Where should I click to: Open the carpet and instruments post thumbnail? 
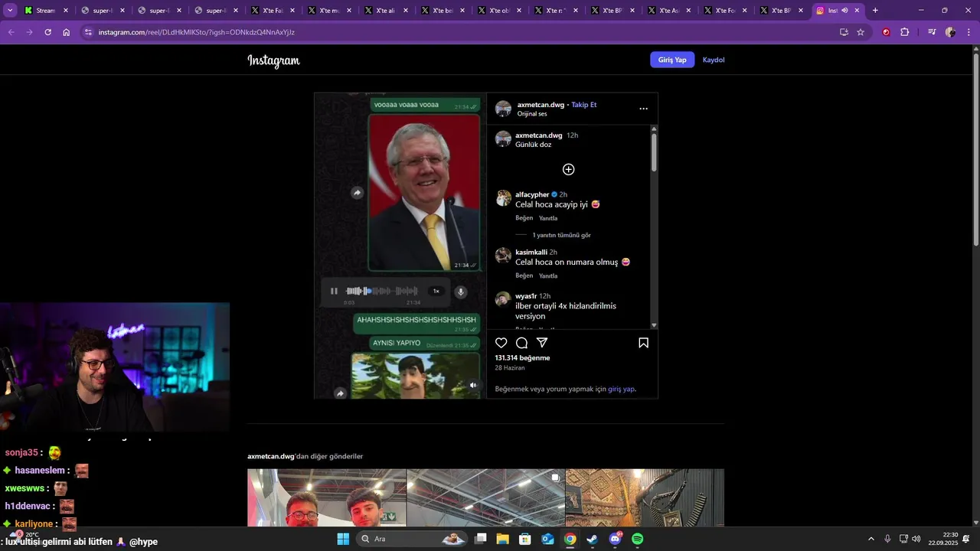(x=645, y=497)
